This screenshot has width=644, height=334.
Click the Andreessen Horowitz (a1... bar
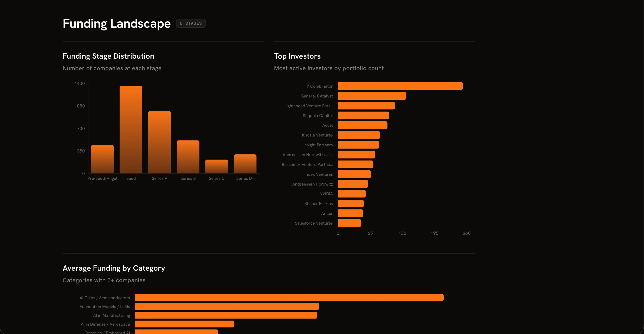coord(356,155)
